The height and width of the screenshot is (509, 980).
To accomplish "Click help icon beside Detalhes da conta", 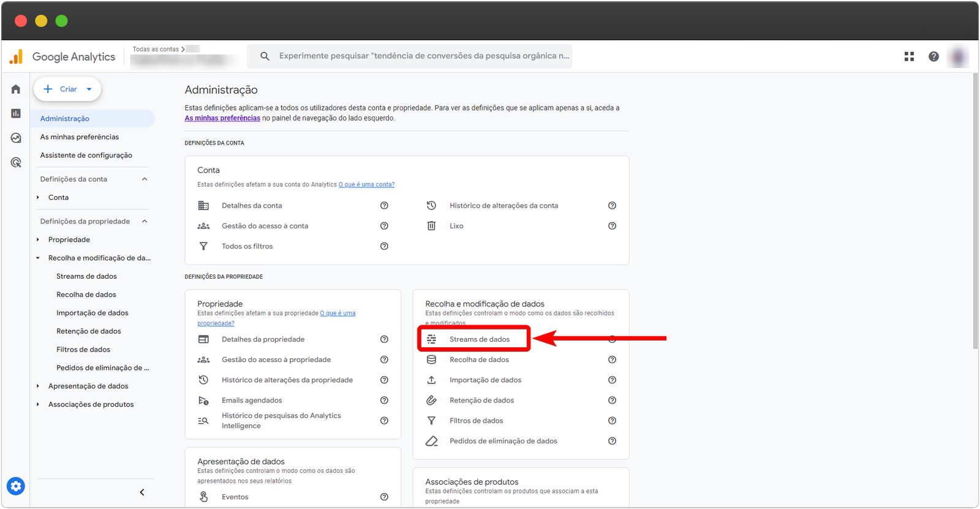I will coord(384,206).
